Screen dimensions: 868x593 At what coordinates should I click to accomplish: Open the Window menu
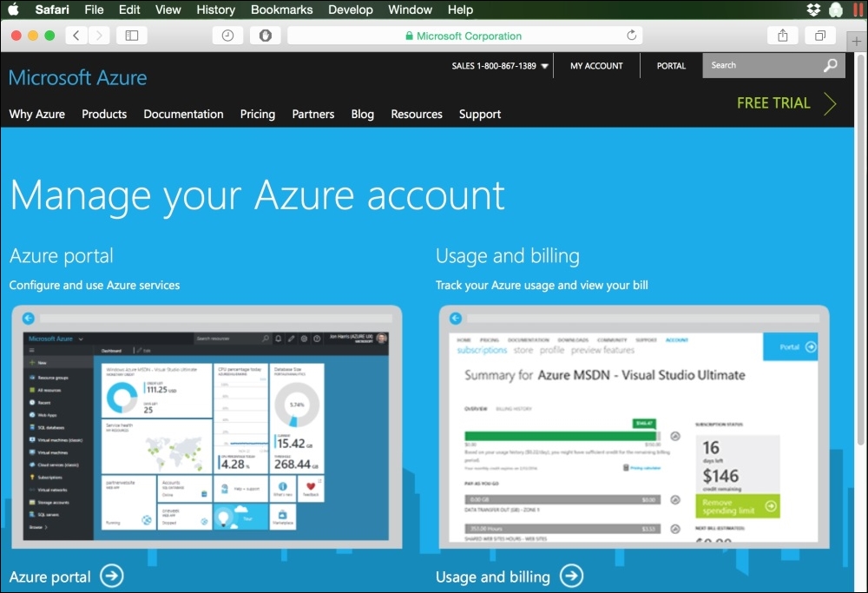pos(411,10)
